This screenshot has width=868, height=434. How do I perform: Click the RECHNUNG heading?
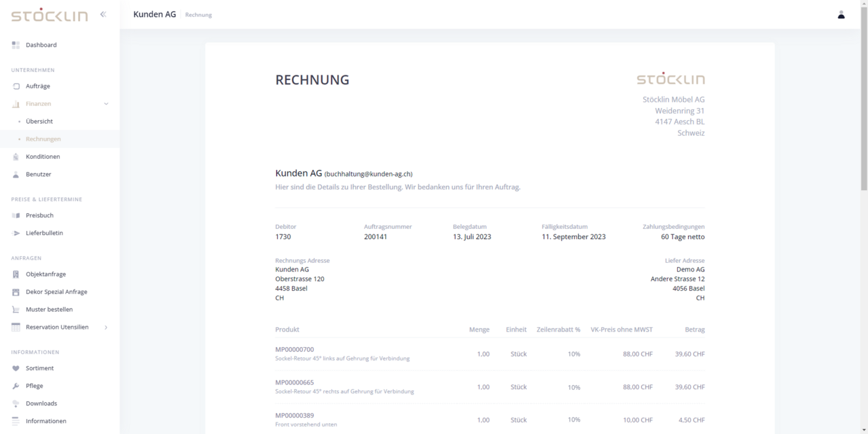click(x=312, y=80)
